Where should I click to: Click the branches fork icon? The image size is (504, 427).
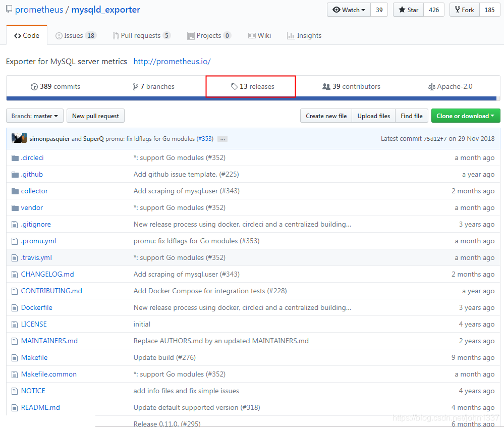(x=136, y=87)
